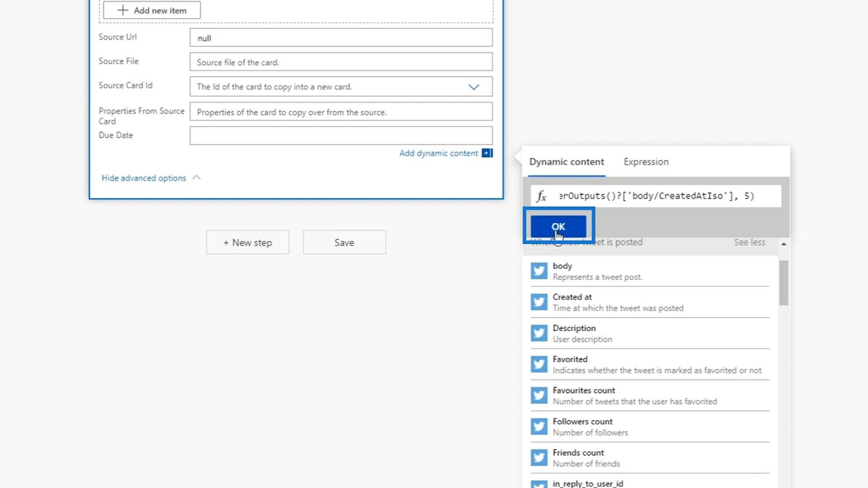This screenshot has height=488, width=868.
Task: Click the Twitter icon beside Description
Action: tap(539, 333)
